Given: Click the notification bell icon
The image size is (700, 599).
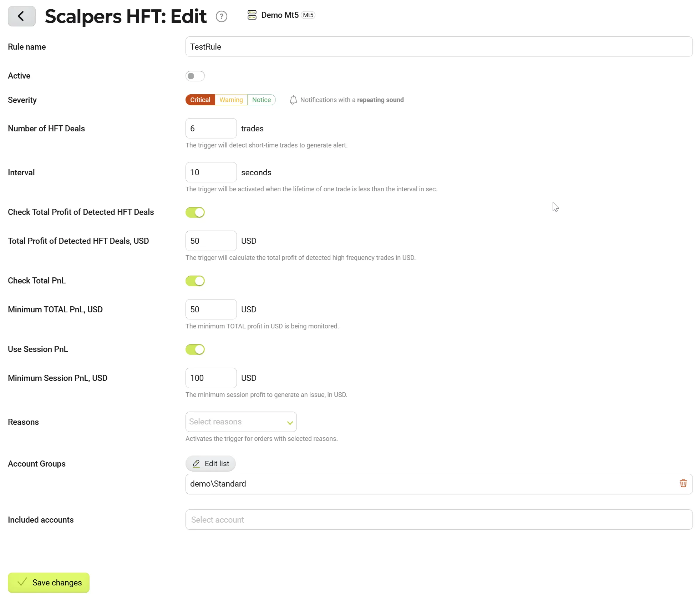Looking at the screenshot, I should pyautogui.click(x=293, y=100).
